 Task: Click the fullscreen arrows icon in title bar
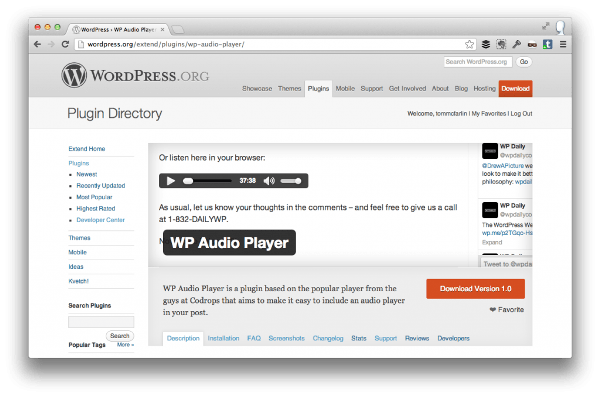[x=546, y=26]
